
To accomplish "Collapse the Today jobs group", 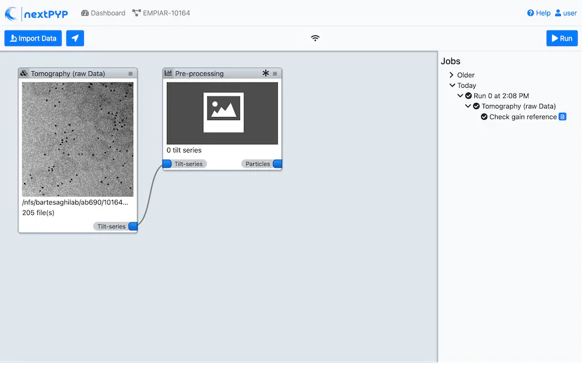I will (452, 85).
